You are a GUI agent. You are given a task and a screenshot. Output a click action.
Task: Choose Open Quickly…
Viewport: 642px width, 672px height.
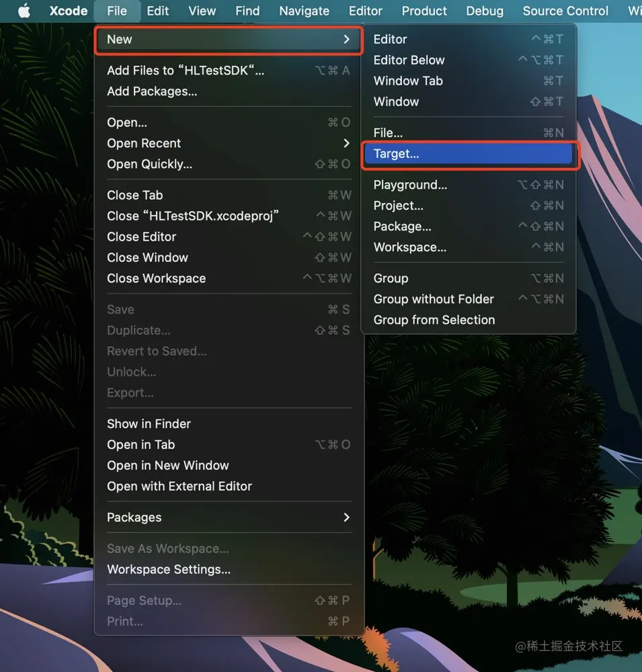point(229,164)
